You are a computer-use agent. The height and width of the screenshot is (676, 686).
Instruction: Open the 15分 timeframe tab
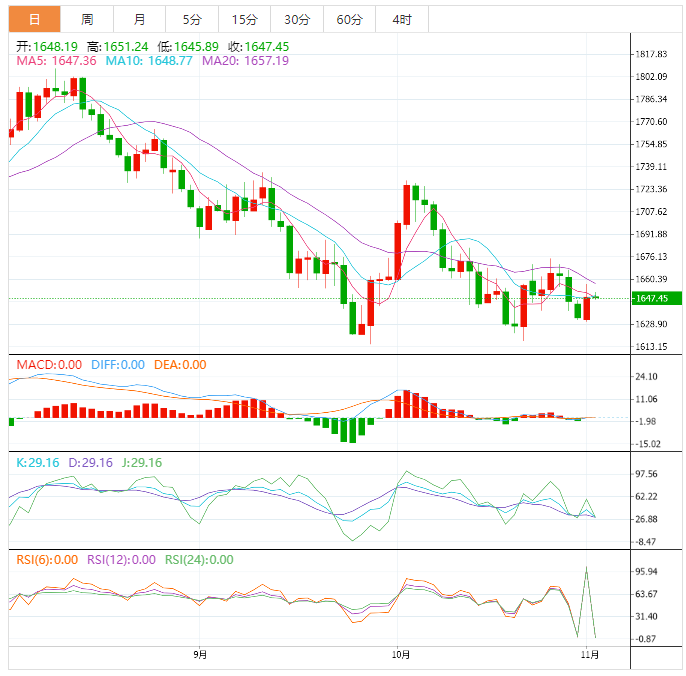point(245,19)
